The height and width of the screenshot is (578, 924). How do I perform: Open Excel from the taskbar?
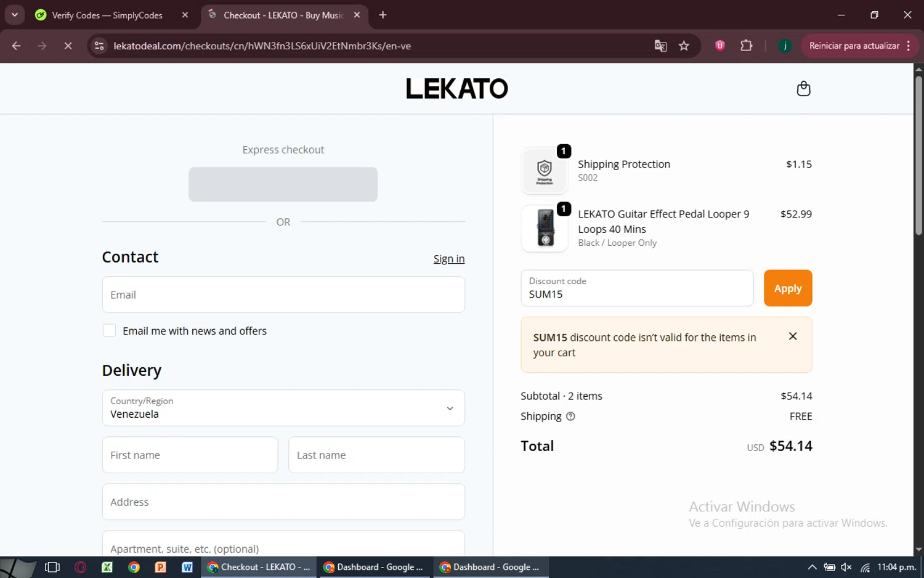click(x=107, y=567)
